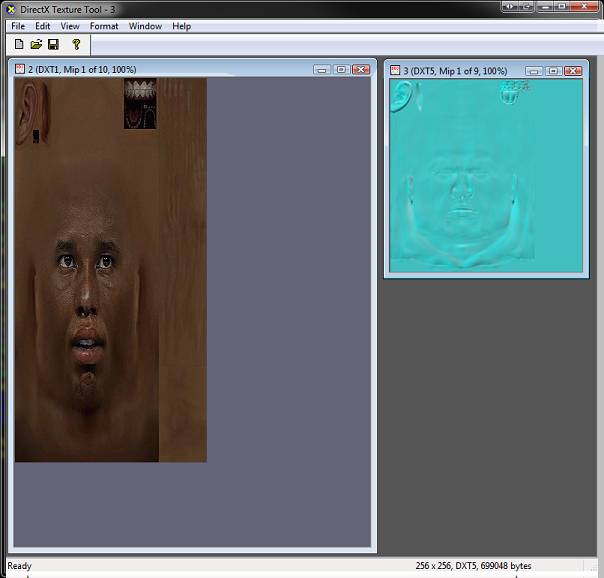
Task: Close the DXT1 face texture window
Action: (x=361, y=70)
